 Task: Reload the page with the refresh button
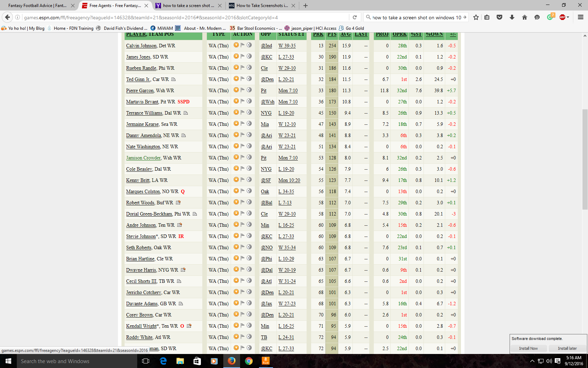pyautogui.click(x=355, y=17)
